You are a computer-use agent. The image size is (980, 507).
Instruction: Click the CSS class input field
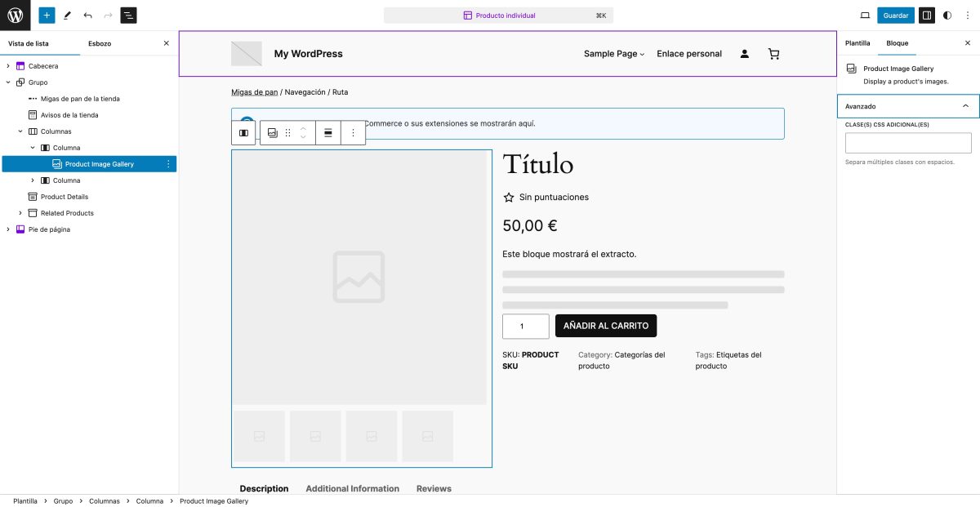point(906,142)
